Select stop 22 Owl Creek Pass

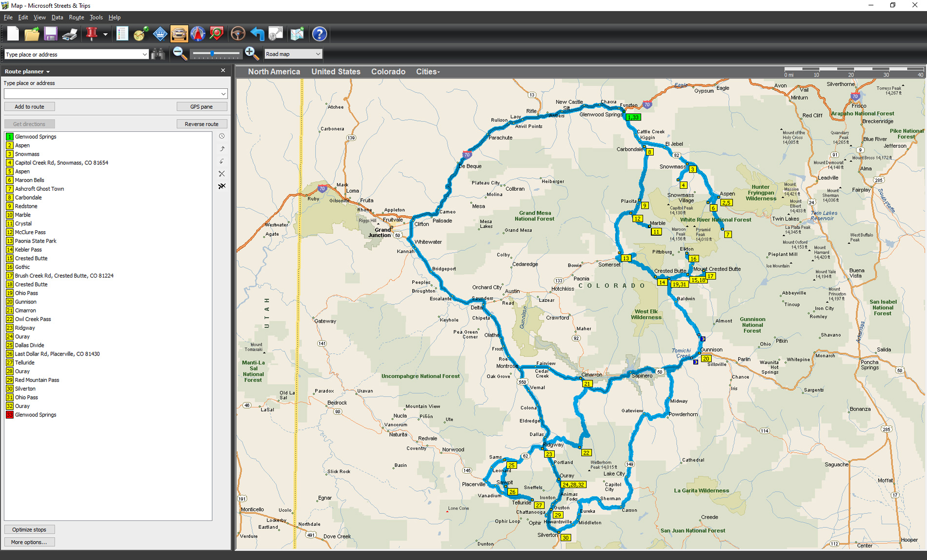108,319
